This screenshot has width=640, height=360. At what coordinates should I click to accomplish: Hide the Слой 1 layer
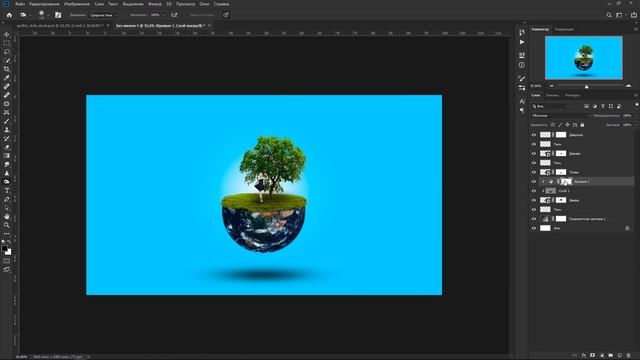pyautogui.click(x=533, y=191)
